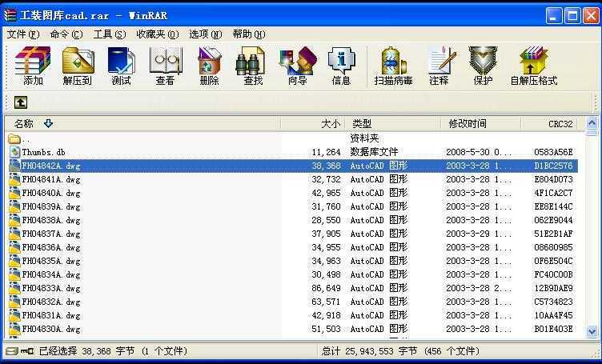Screen dimensions: 602x364
Task: Select the file FH04833A.dwg
Action: pyautogui.click(x=51, y=289)
